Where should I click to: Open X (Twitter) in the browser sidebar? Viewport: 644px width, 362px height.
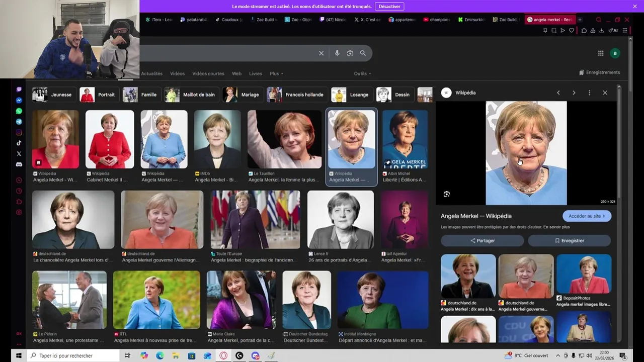tap(19, 154)
